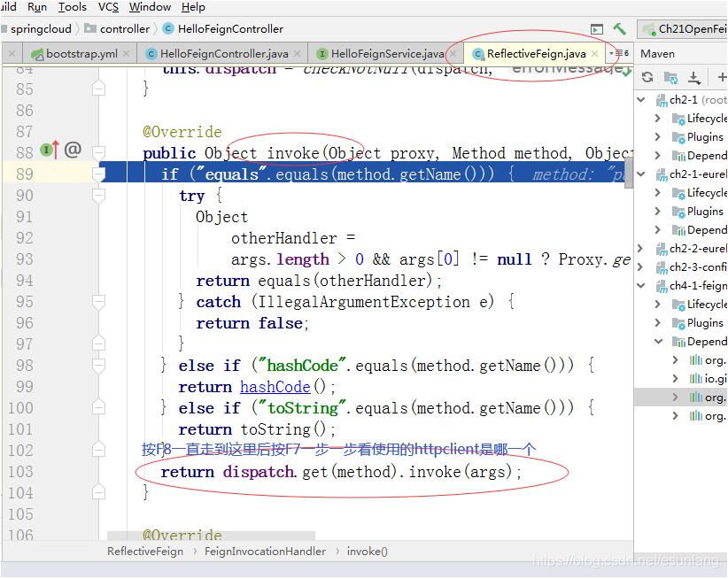Click the horizontal scrollbar below the code
The height and width of the screenshot is (579, 728).
[211, 536]
